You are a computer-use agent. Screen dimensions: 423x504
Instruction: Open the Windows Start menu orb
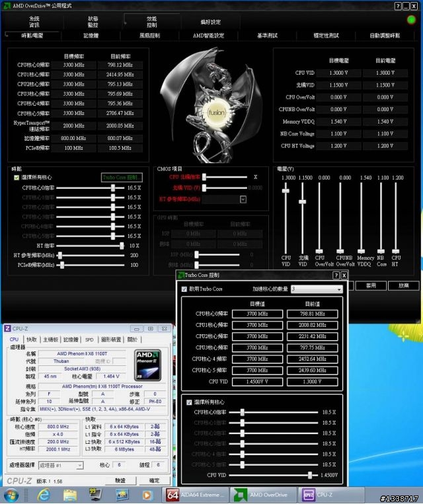coord(11,495)
